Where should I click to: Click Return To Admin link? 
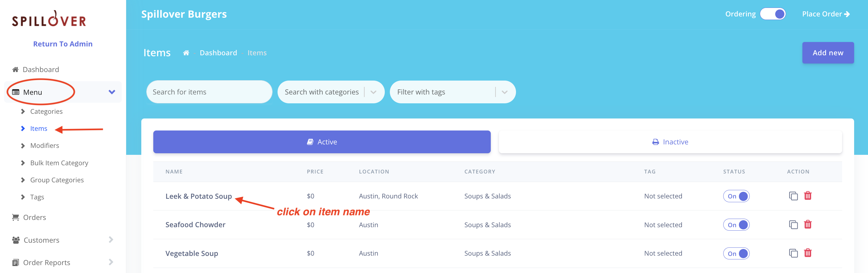pos(63,44)
